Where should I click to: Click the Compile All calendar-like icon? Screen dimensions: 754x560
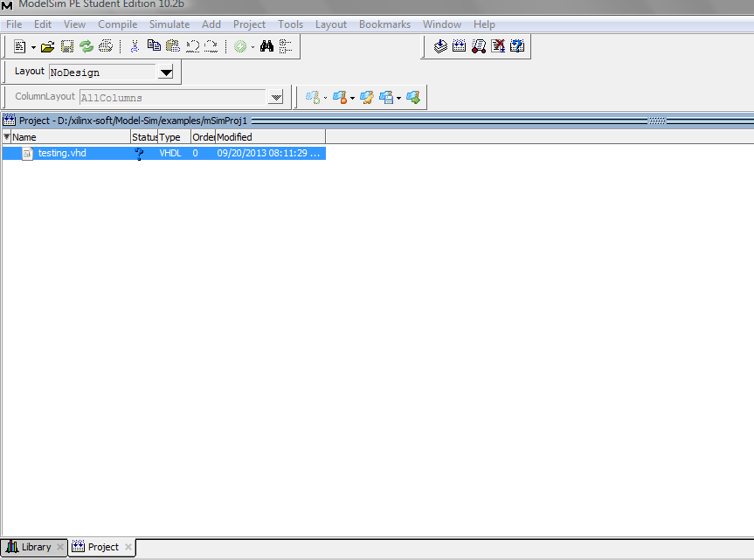click(x=460, y=46)
